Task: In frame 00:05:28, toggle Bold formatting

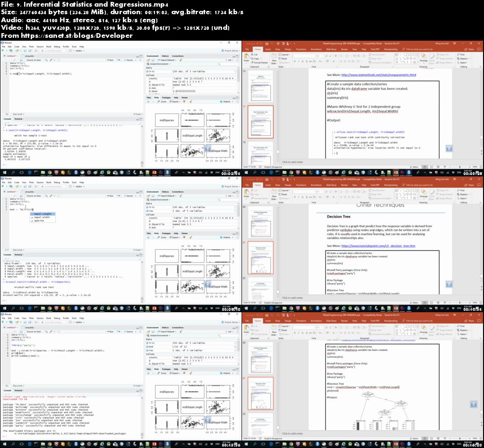Action: pos(294,61)
